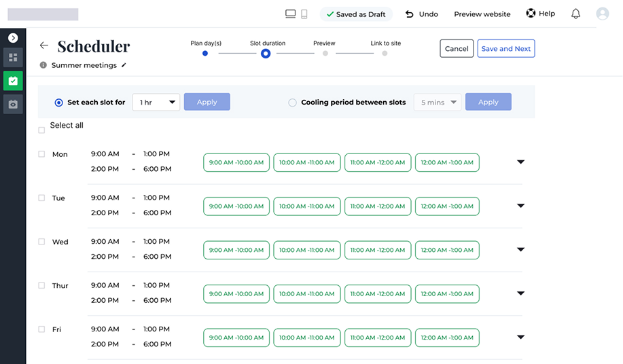Screen dimensions: 623x364
Task: Open the dashboard icon in the sidebar
Action: (x=13, y=58)
